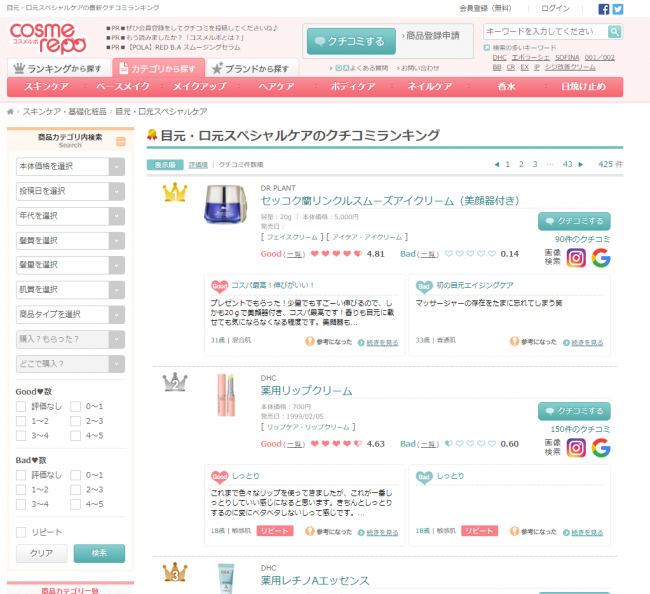Viewport: 650px width, 594px height.
Task: Open 購入?もらった? dropdown
Action: [x=70, y=339]
